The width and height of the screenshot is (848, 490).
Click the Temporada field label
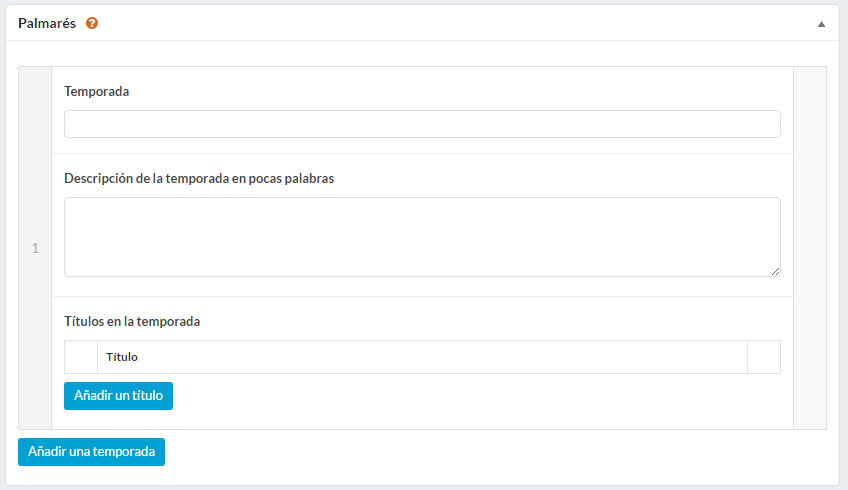[x=96, y=91]
